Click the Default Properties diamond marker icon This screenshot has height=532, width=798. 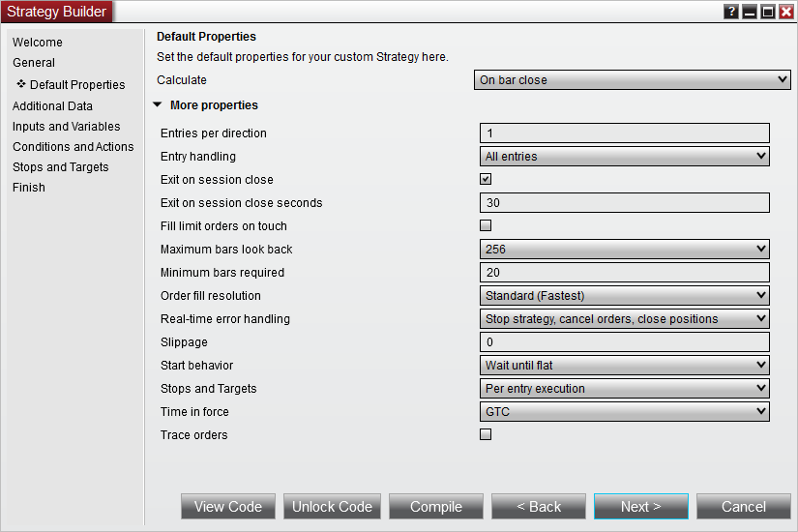(x=21, y=83)
